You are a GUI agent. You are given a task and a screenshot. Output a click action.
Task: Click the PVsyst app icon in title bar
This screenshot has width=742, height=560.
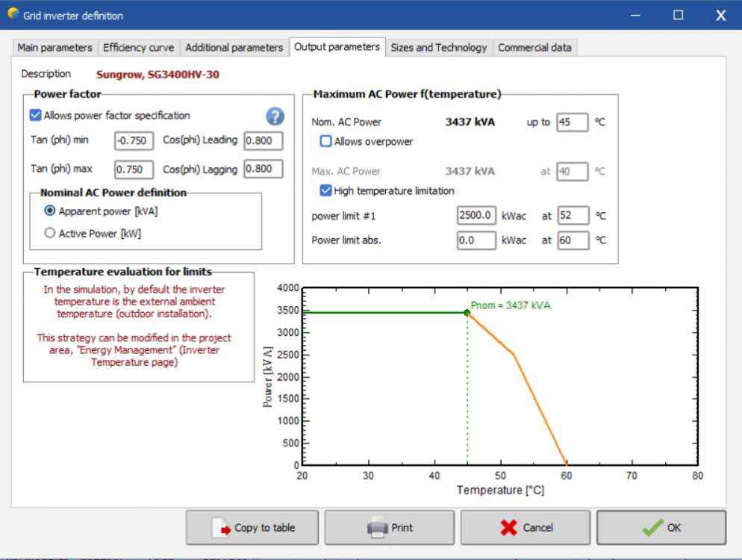(x=13, y=14)
